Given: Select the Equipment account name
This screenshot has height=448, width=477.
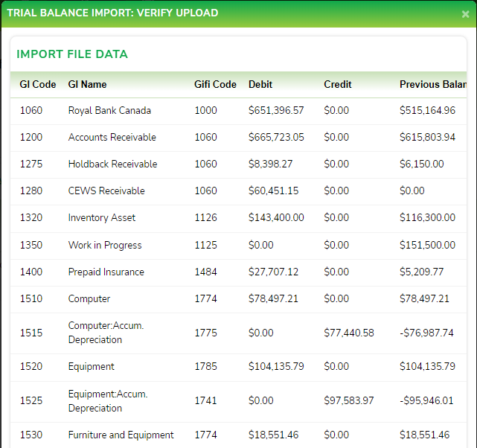Looking at the screenshot, I should [92, 366].
